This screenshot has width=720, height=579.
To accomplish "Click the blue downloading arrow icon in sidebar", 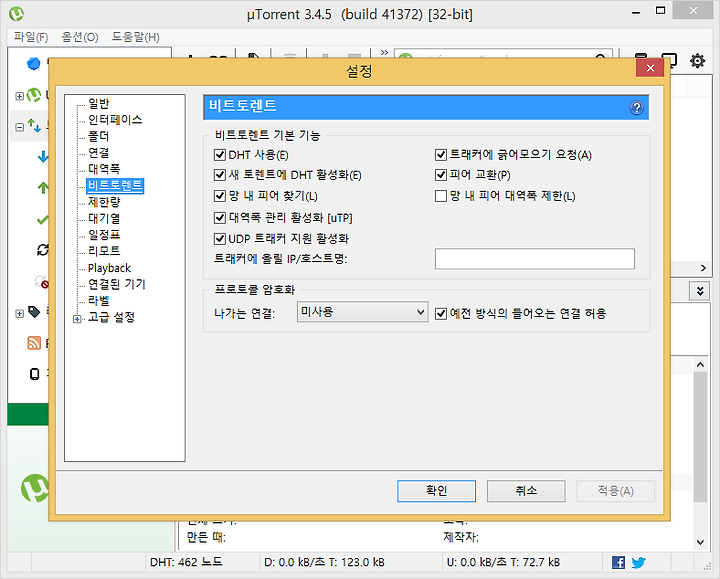I will (x=43, y=157).
